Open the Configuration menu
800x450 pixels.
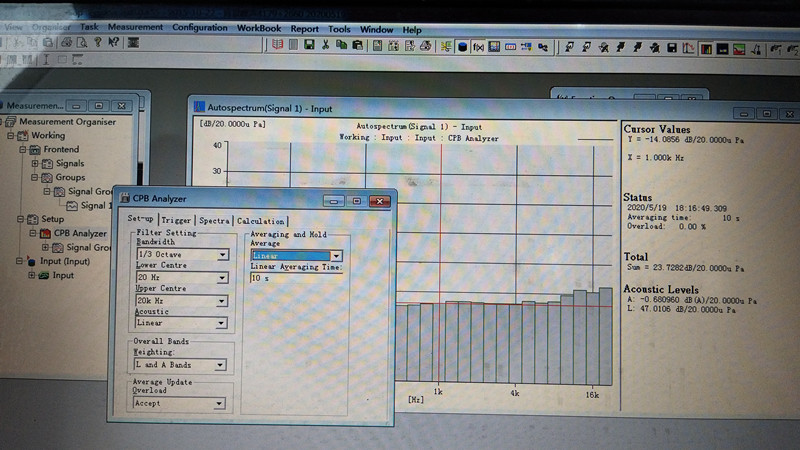pyautogui.click(x=199, y=28)
